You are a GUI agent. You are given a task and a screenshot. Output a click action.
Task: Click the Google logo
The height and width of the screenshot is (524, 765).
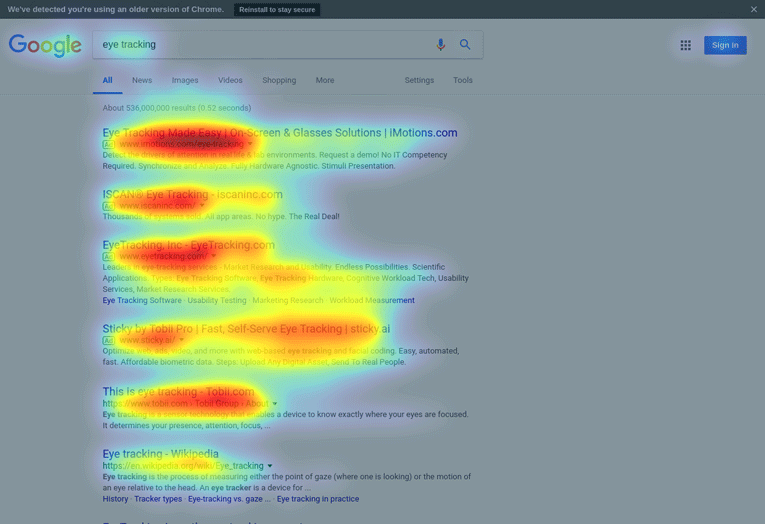(x=45, y=45)
